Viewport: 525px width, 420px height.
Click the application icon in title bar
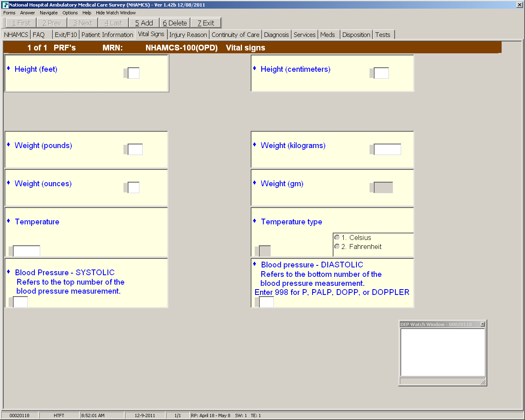click(5, 5)
